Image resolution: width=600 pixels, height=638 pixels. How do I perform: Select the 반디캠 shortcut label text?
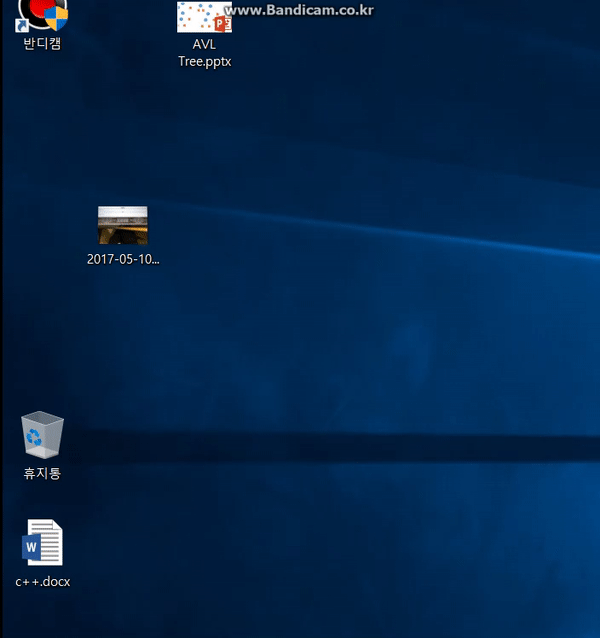[x=42, y=44]
